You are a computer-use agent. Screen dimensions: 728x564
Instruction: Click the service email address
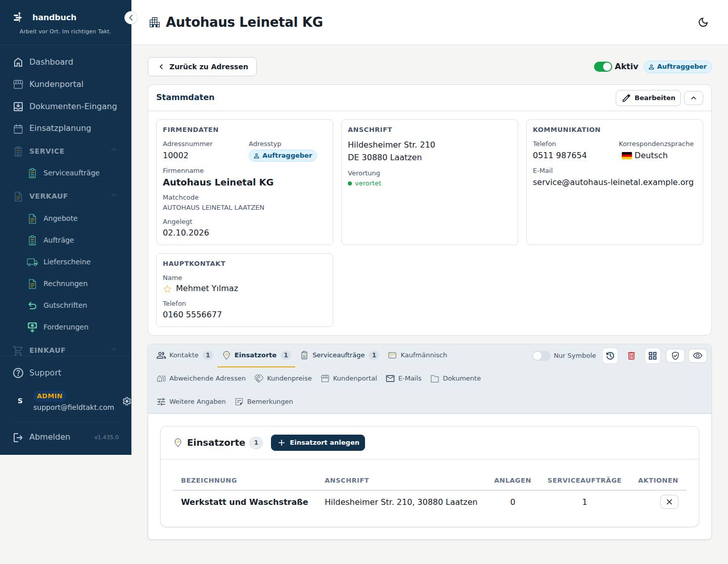pos(613,182)
